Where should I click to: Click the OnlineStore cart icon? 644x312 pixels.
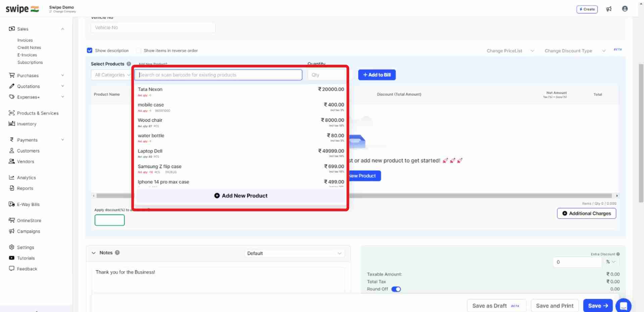12,220
